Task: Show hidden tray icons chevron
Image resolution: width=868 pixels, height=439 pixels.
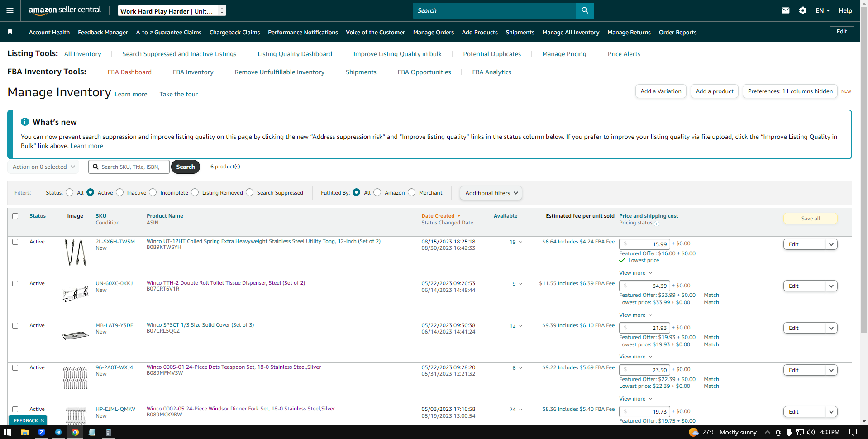Action: tap(768, 432)
